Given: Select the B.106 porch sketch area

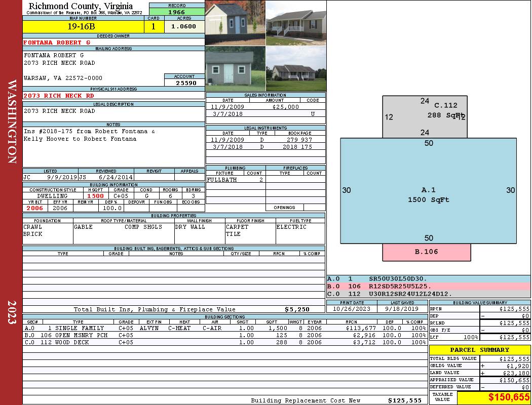Looking at the screenshot, I should [427, 252].
